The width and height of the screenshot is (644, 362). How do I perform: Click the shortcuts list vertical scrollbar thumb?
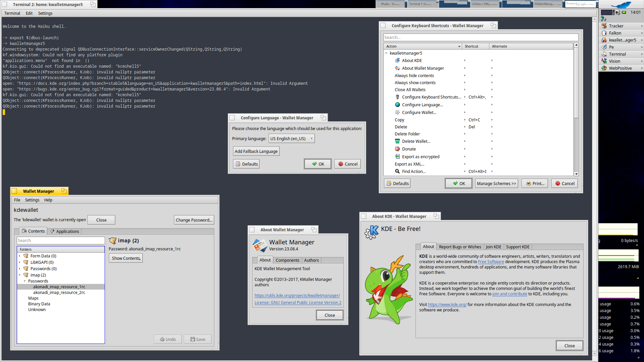[576, 83]
